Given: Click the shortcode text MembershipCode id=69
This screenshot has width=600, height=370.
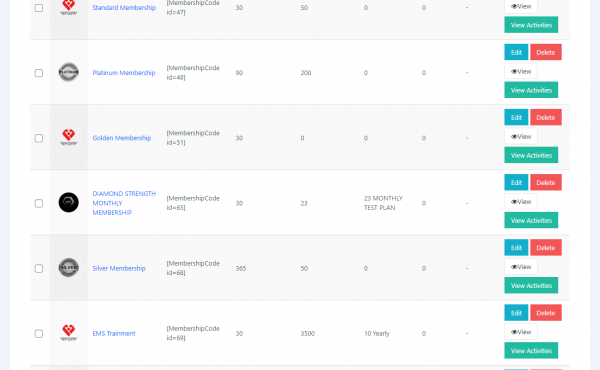Looking at the screenshot, I should point(193,333).
